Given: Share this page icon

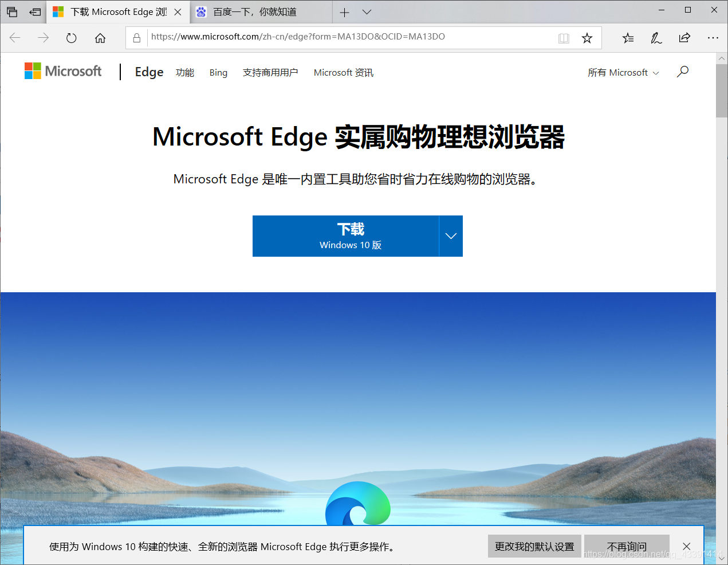Looking at the screenshot, I should click(x=684, y=38).
